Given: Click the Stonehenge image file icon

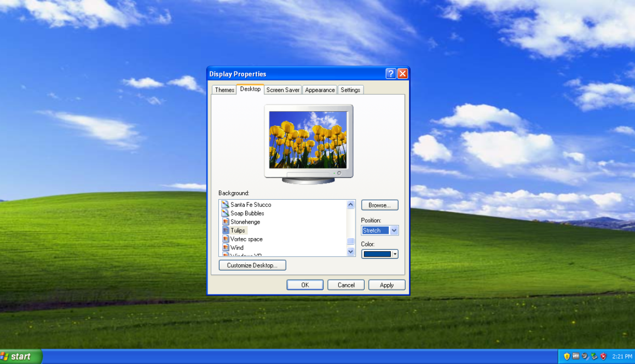Looking at the screenshot, I should 225,222.
